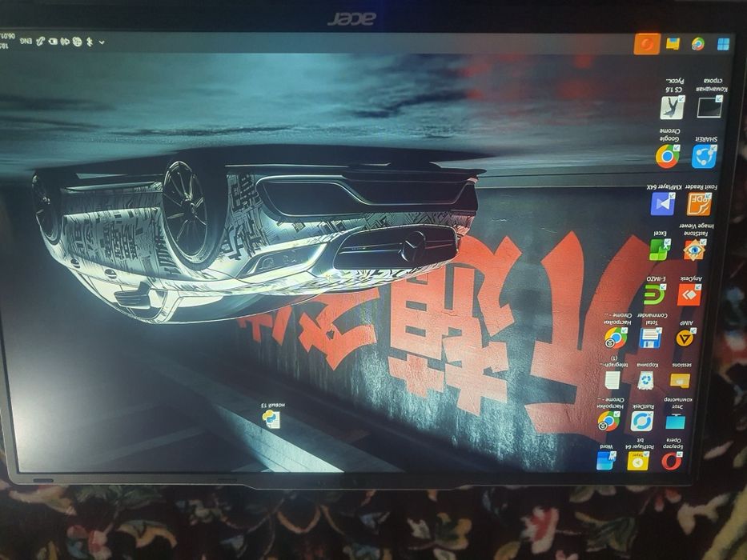
Task: Open the Windows Start menu button
Action: 723,44
